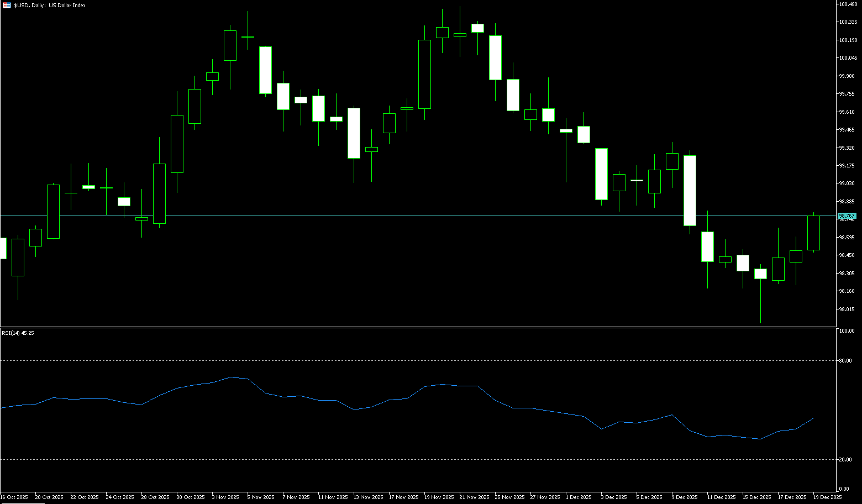862x504 pixels.
Task: Click the 98.015 label on the price axis
Action: [x=847, y=309]
